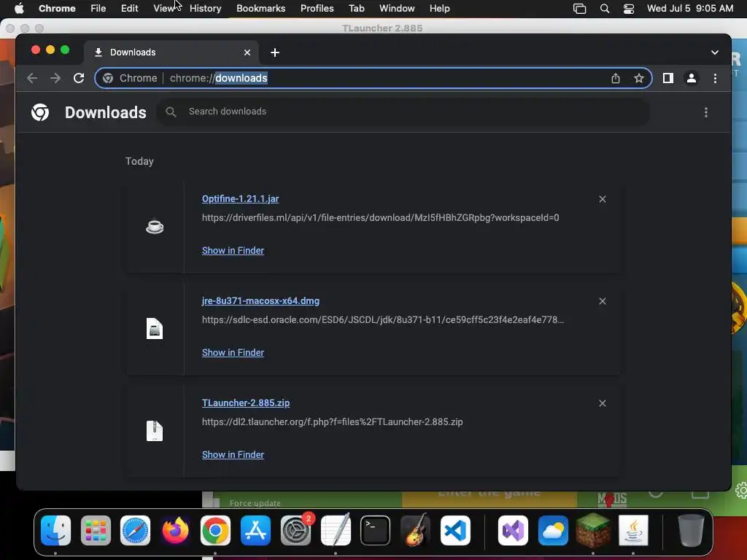
Task: Open the profile avatar menu
Action: [692, 78]
